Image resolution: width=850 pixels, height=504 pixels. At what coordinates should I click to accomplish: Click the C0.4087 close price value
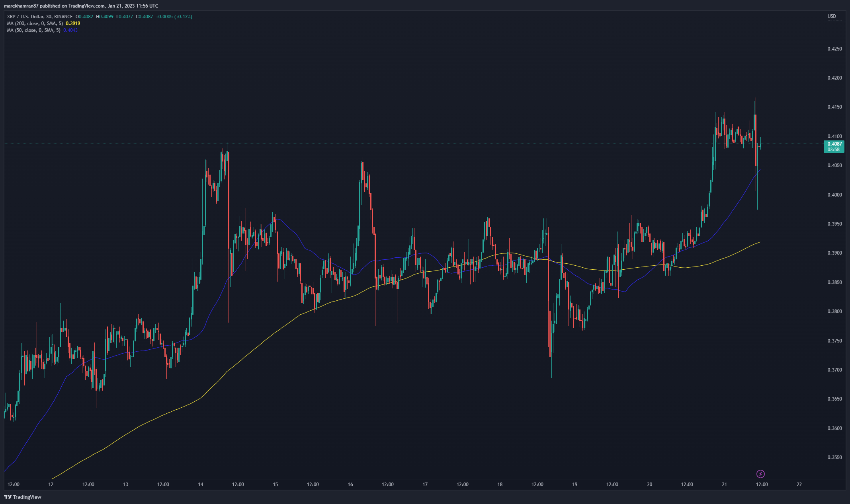click(x=145, y=17)
